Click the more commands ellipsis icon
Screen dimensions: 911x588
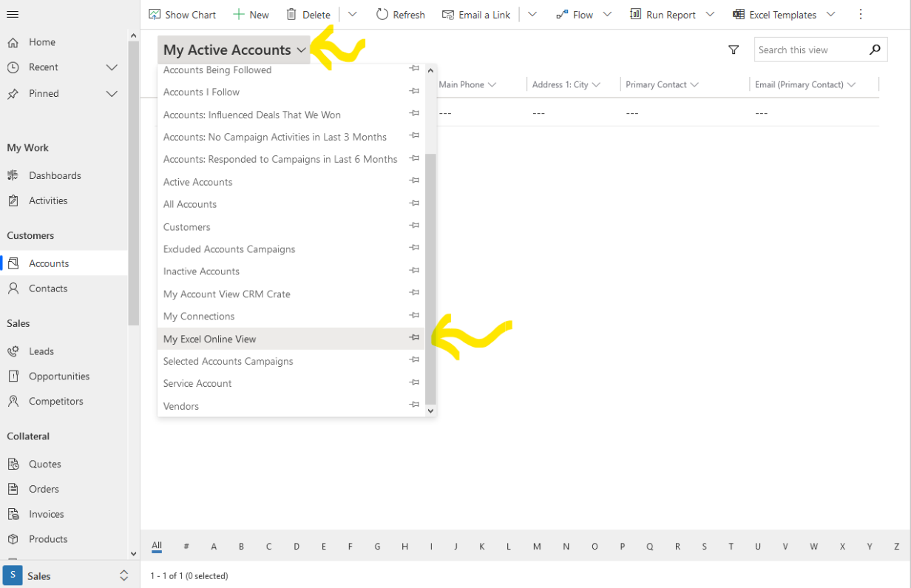(860, 15)
